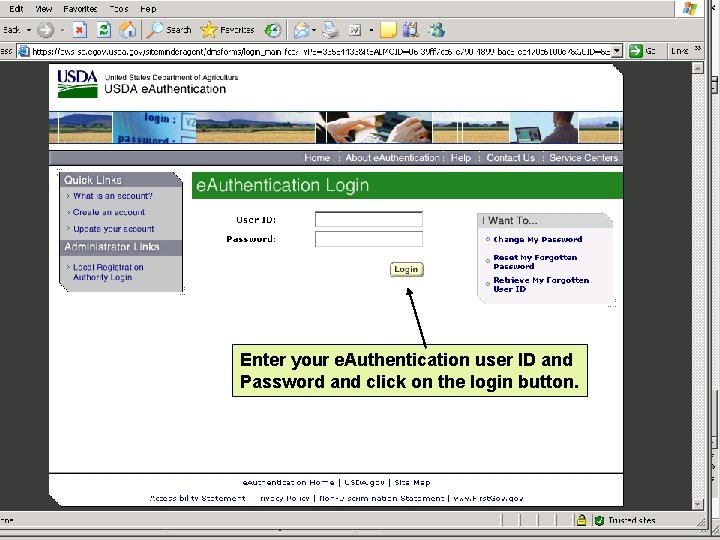
Task: Click the green Go button
Action: coord(642,51)
